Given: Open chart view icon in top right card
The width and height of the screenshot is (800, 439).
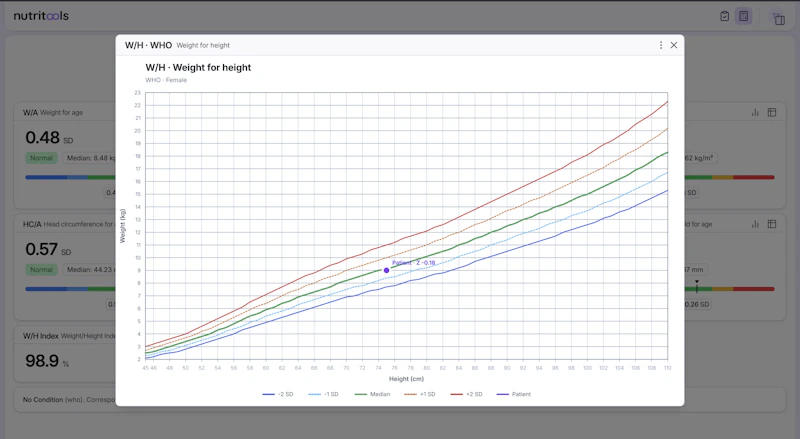Looking at the screenshot, I should [x=755, y=112].
